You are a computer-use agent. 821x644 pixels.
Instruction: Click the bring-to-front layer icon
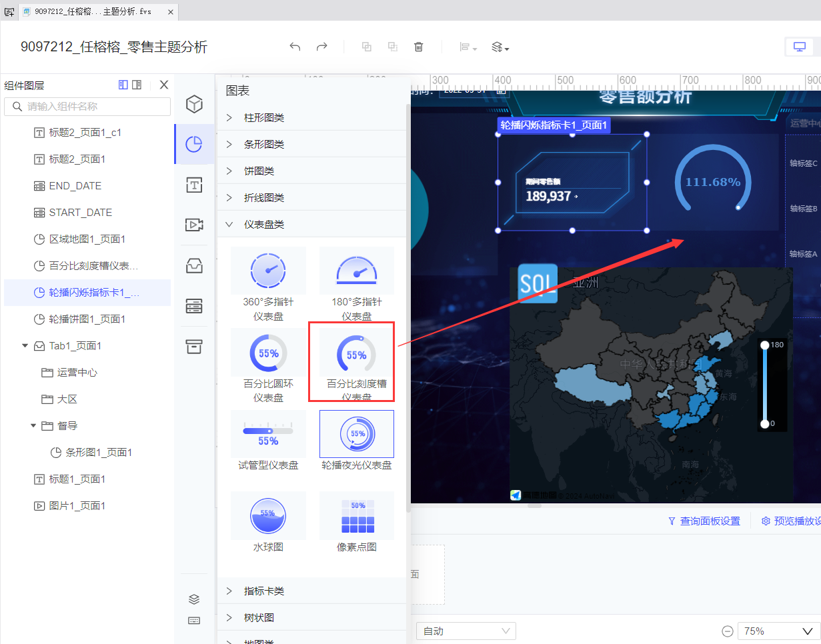[x=366, y=47]
